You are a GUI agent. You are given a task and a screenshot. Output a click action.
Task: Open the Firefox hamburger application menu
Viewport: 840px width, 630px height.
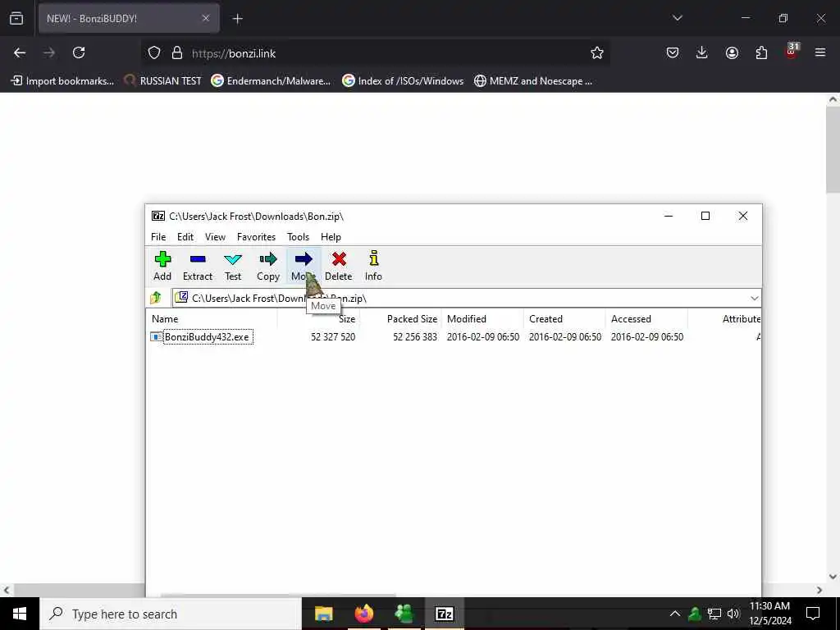pos(820,52)
